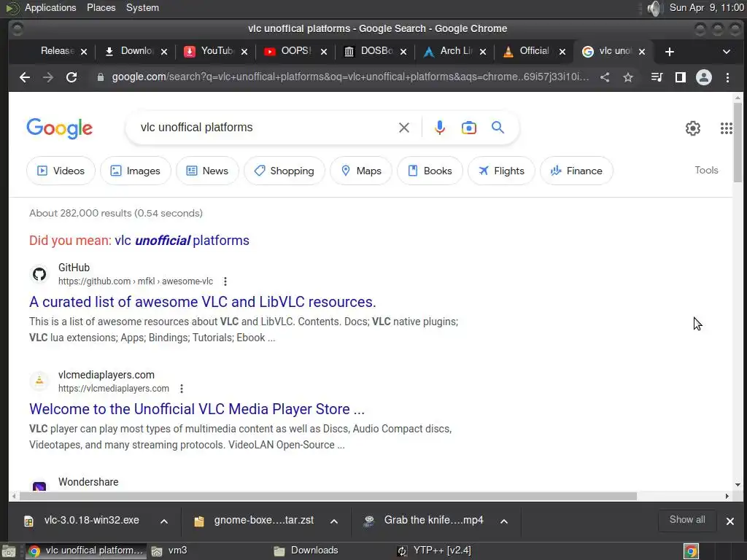Switch to Finance results
Viewport: 747px width, 560px height.
coord(576,171)
